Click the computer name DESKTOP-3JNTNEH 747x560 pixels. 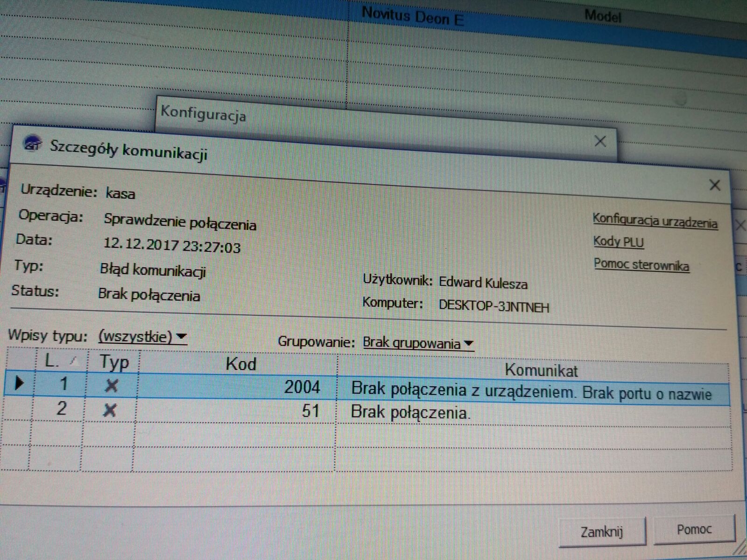click(x=494, y=306)
